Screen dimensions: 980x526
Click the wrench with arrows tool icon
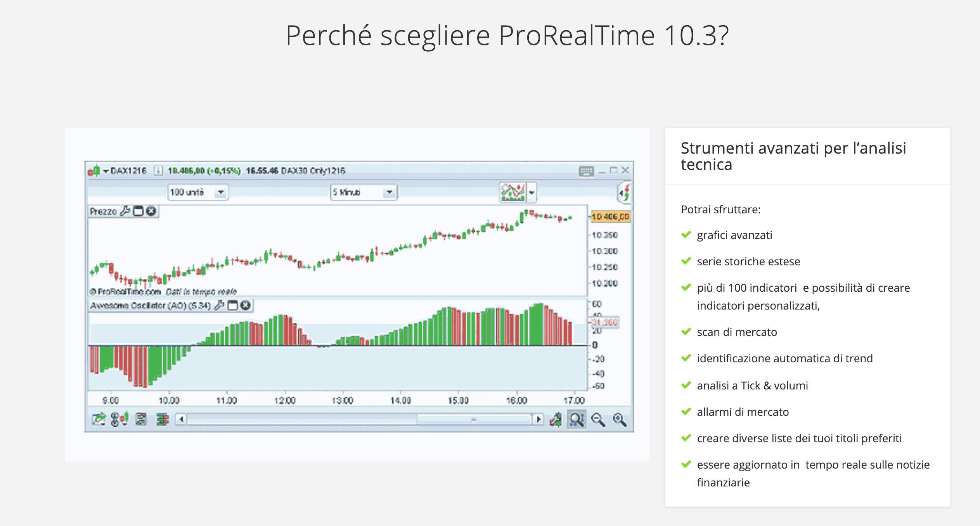pos(556,419)
